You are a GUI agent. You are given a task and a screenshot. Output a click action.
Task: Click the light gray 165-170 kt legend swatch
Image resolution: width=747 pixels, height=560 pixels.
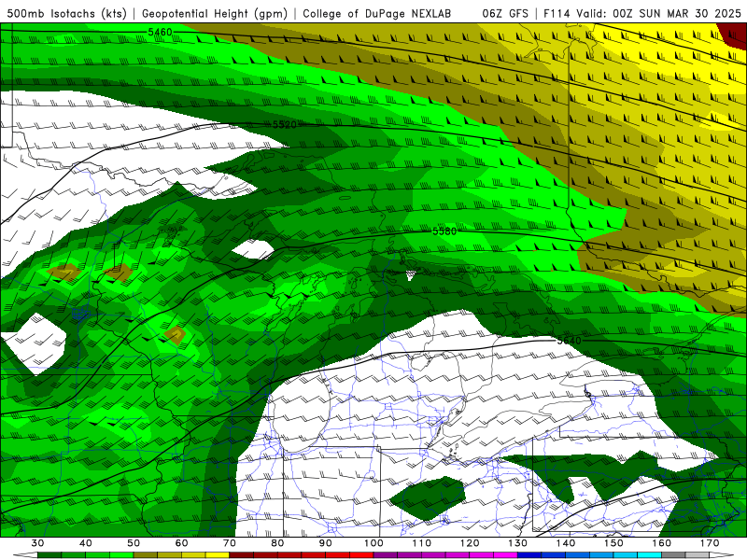698,555
